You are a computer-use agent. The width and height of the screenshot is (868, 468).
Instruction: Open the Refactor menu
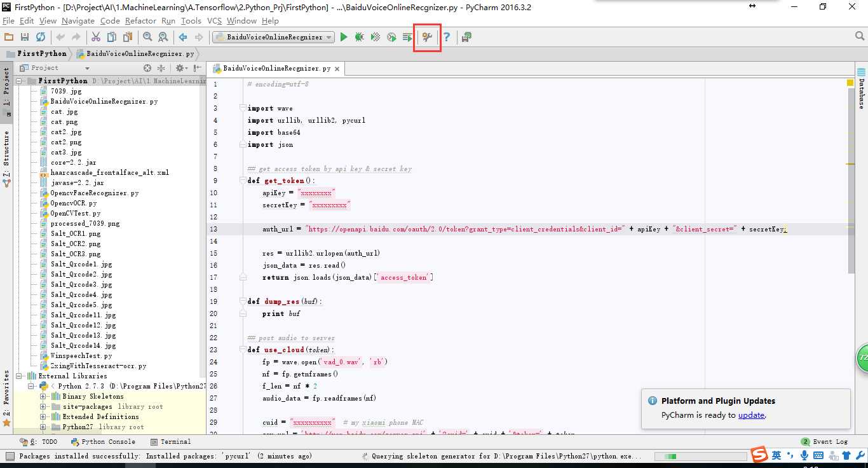140,21
